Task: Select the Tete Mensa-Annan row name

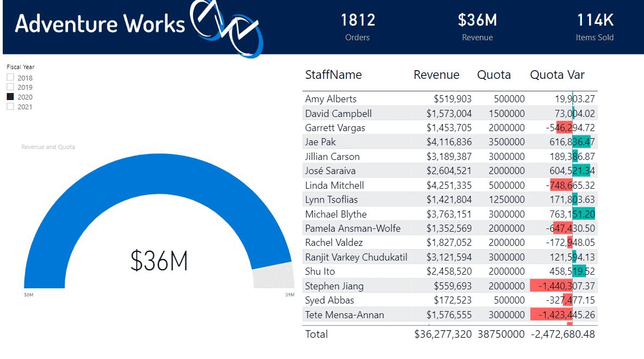Action: 344,315
